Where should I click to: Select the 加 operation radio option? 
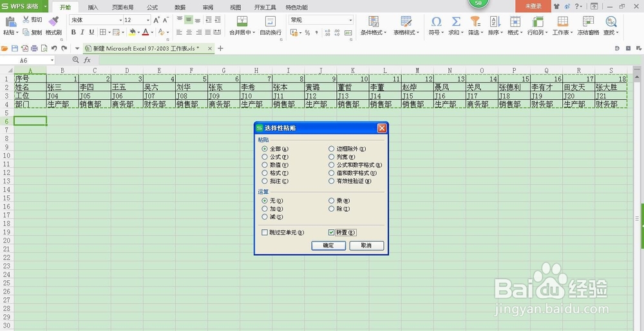[265, 209]
